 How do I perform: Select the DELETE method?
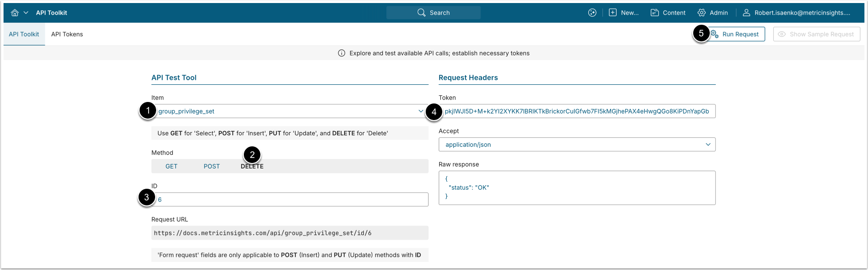252,167
